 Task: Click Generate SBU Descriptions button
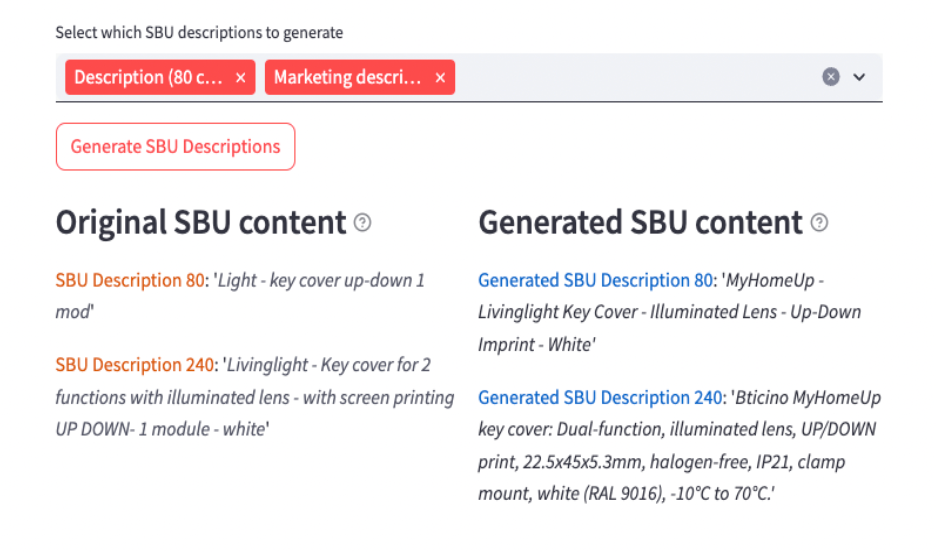176,147
